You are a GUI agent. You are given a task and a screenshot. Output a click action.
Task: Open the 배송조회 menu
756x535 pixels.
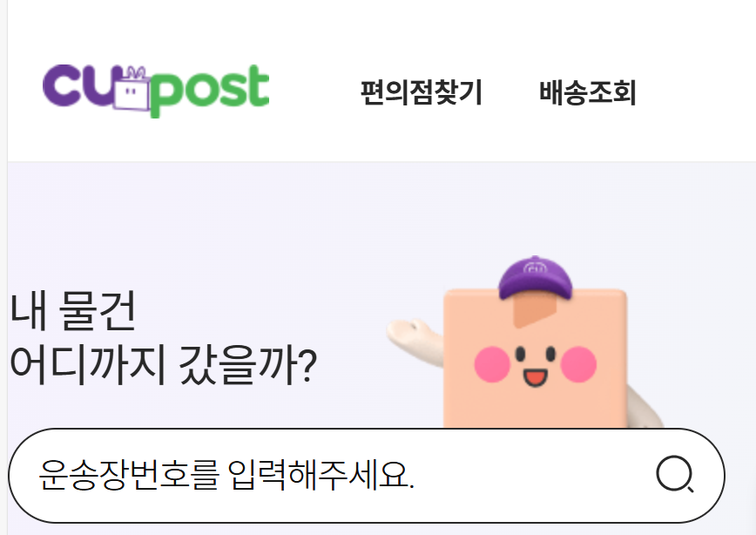588,92
